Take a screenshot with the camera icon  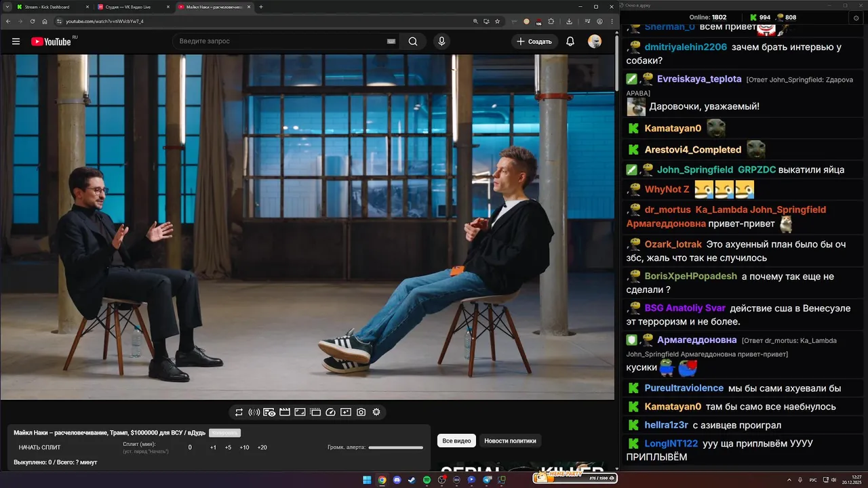click(361, 412)
